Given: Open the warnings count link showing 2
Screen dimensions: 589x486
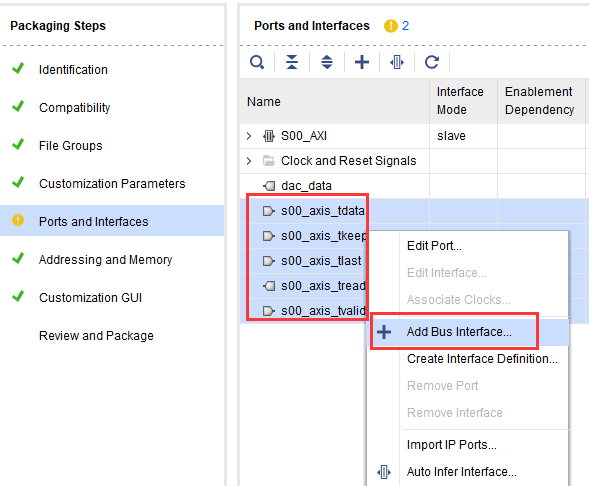Looking at the screenshot, I should point(405,26).
